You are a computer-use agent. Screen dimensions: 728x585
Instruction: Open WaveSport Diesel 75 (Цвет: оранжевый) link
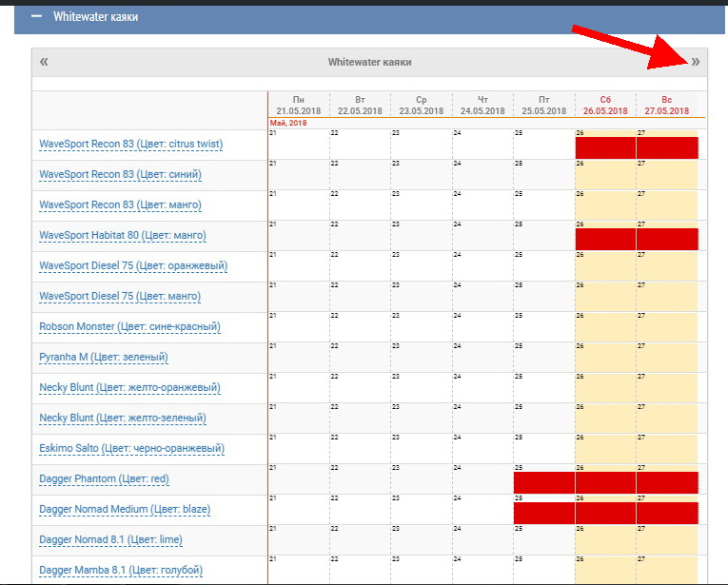point(133,265)
